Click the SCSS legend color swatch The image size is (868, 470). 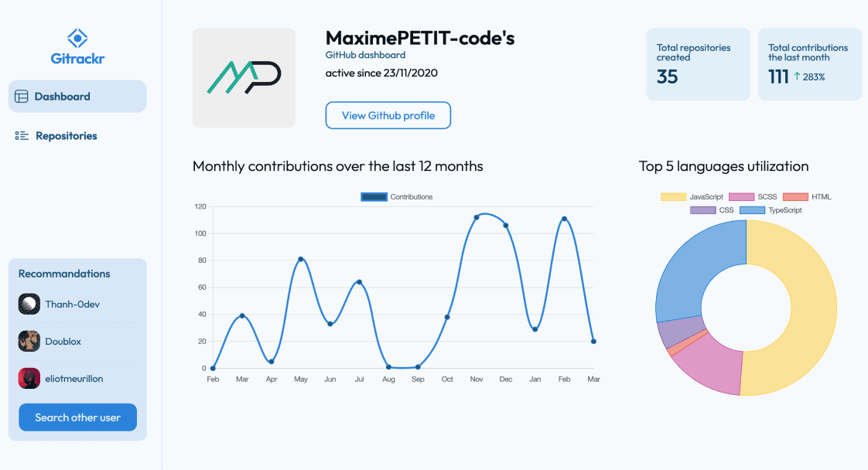(742, 197)
